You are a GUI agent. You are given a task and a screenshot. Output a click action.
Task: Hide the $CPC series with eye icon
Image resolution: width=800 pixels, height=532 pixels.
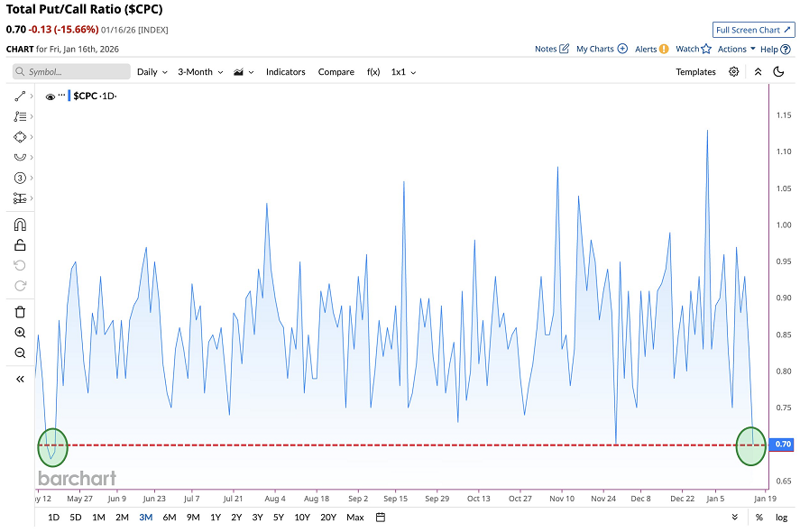coord(51,96)
